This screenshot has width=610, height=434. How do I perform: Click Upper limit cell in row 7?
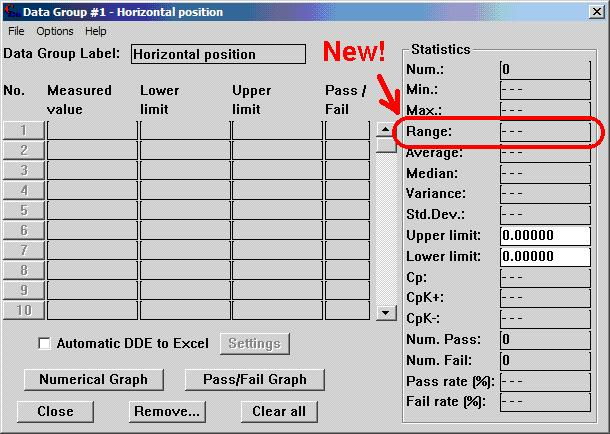[x=277, y=250]
